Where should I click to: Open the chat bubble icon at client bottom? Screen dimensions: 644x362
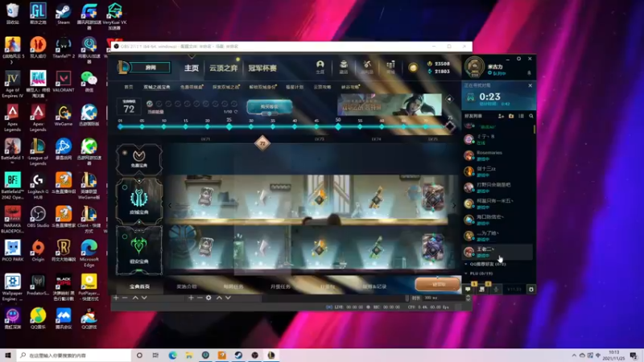[x=468, y=290]
